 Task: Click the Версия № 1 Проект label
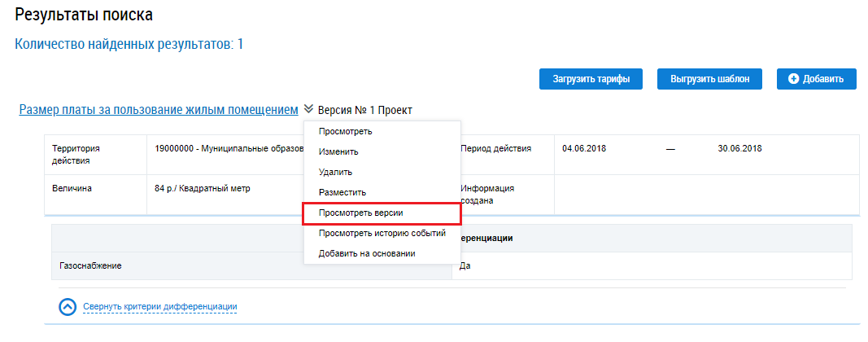(365, 110)
